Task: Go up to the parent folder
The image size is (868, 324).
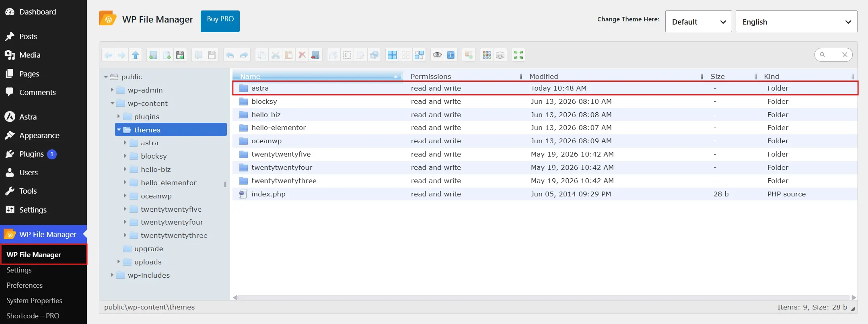Action: click(x=136, y=55)
